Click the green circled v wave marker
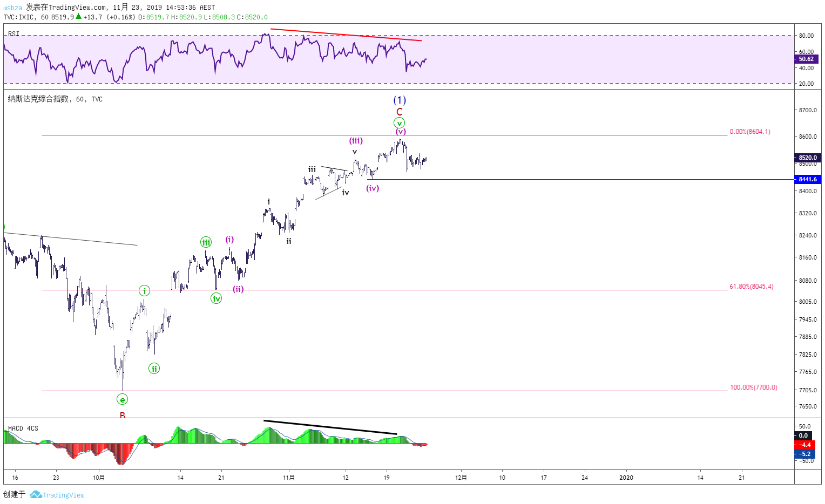Image resolution: width=825 pixels, height=504 pixels. [x=399, y=123]
